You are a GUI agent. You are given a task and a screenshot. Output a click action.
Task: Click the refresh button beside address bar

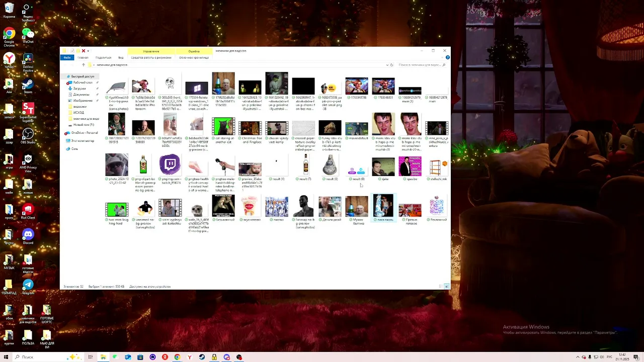391,65
